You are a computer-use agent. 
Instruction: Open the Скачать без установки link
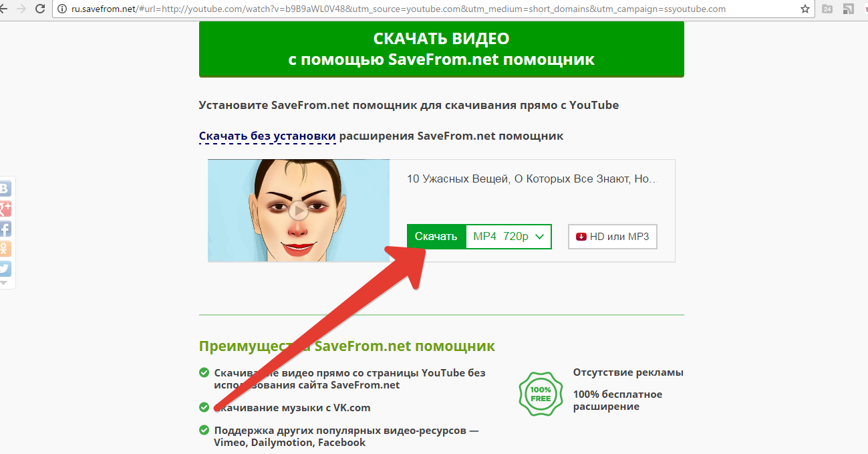pos(267,136)
